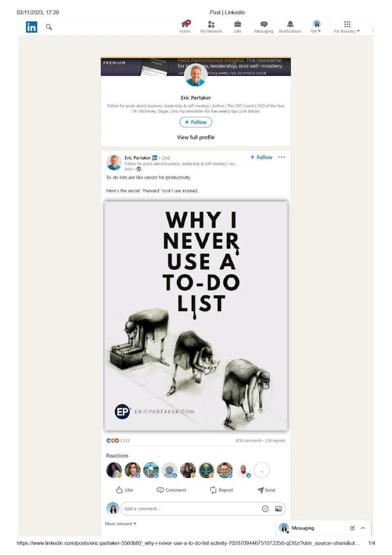Like the to-do list post
392x555 pixels.
point(125,490)
